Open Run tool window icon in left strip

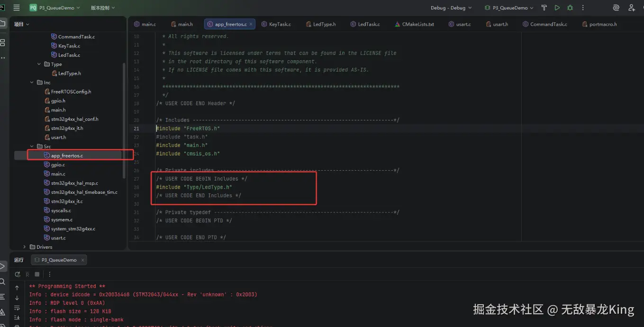click(3, 266)
